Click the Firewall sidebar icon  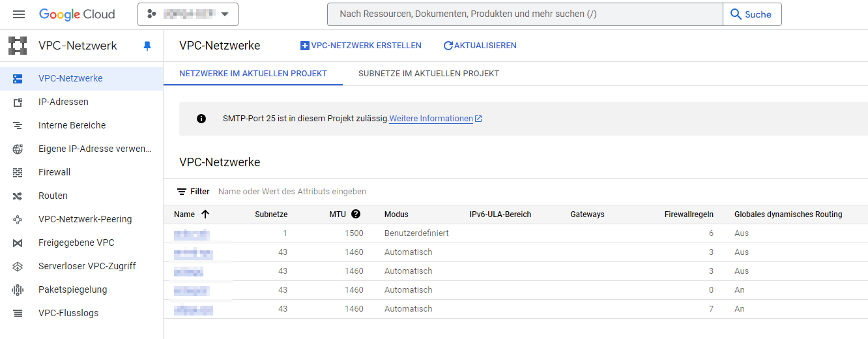18,173
